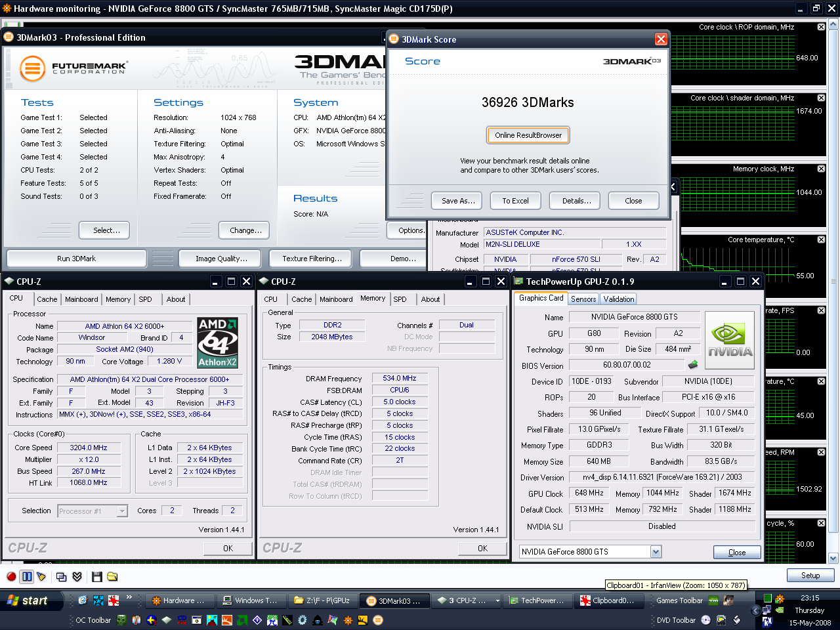The width and height of the screenshot is (840, 630).
Task: Click OK in CPU-Z processor window
Action: point(228,549)
